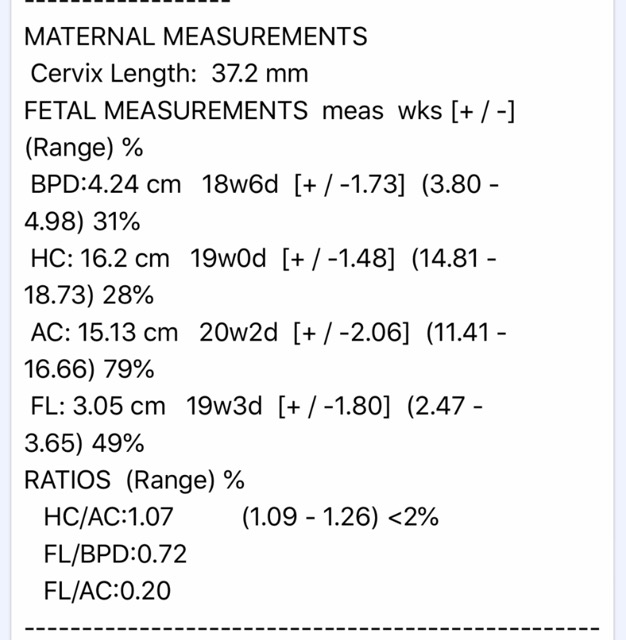Select the AC: 15.13 cm measurement
The height and width of the screenshot is (640, 626).
[104, 332]
